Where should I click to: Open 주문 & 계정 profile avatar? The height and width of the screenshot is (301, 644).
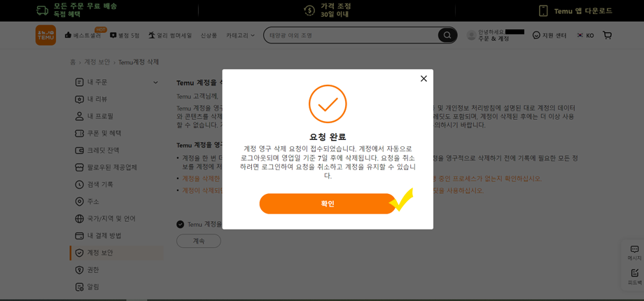[472, 35]
